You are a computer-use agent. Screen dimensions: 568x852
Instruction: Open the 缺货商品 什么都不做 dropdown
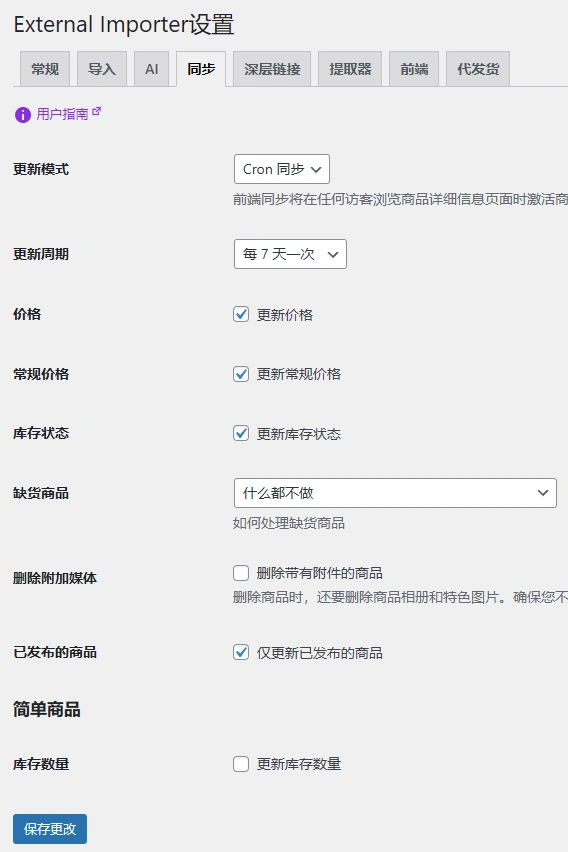click(395, 493)
